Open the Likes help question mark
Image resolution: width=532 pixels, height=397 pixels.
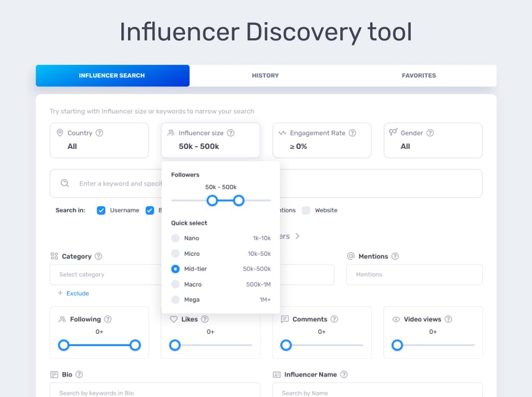205,319
